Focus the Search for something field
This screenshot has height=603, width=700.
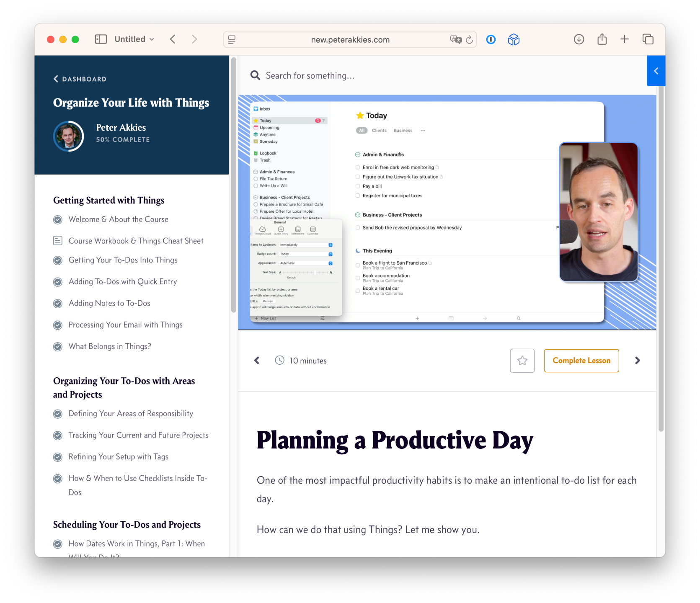[x=310, y=76]
